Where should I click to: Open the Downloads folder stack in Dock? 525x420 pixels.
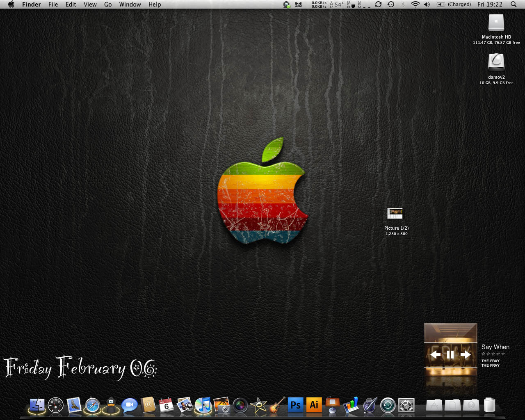click(471, 405)
